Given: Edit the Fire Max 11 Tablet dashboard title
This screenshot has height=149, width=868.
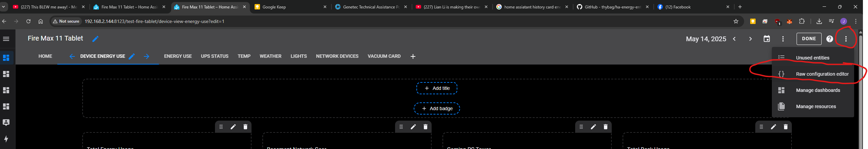Looking at the screenshot, I should click(95, 39).
